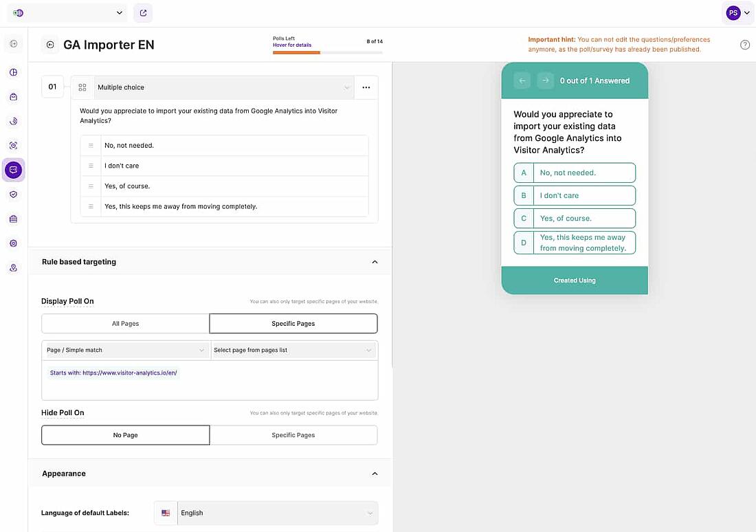This screenshot has width=756, height=532.
Task: Open the gear settings sidebar icon
Action: point(14,243)
